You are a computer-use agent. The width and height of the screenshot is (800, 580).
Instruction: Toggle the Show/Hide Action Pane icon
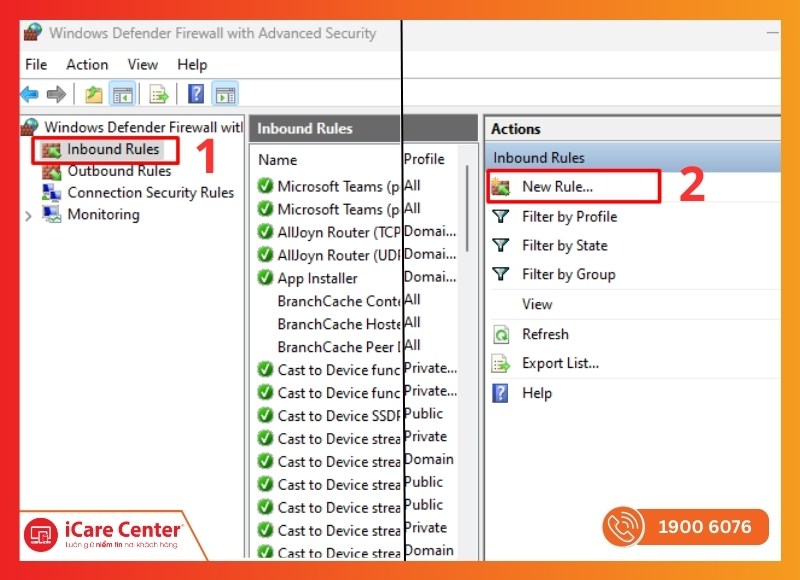click(x=225, y=94)
